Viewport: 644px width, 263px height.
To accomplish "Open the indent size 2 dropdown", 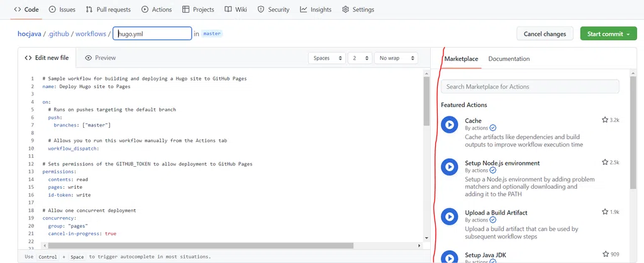I will tap(360, 59).
